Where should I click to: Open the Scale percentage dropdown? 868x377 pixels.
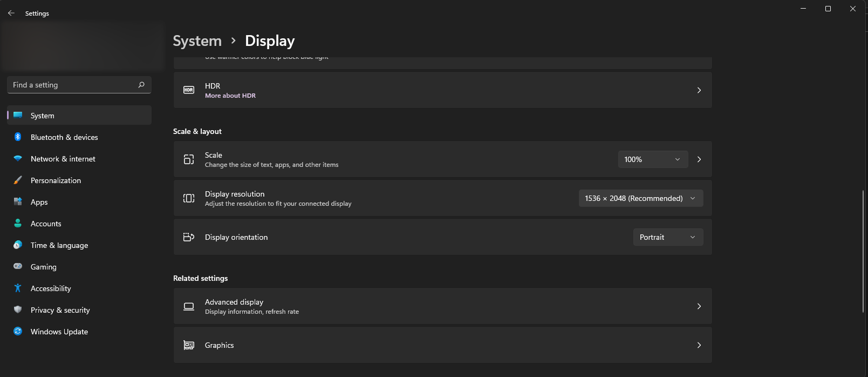[652, 159]
